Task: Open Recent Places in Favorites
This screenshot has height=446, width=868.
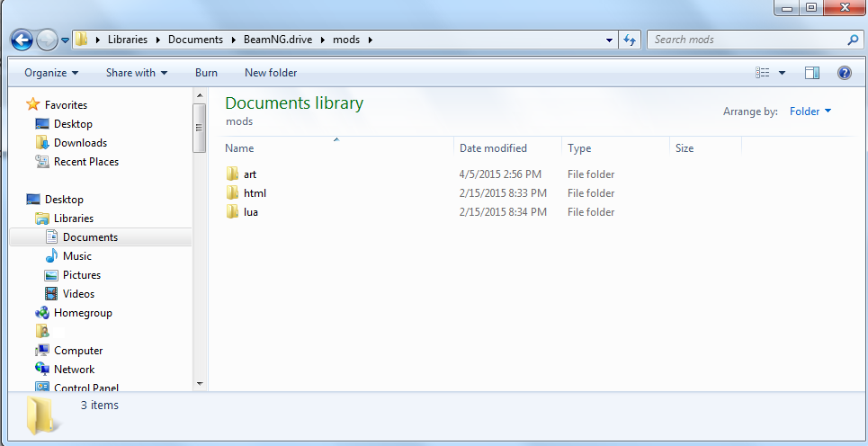Action: [85, 162]
